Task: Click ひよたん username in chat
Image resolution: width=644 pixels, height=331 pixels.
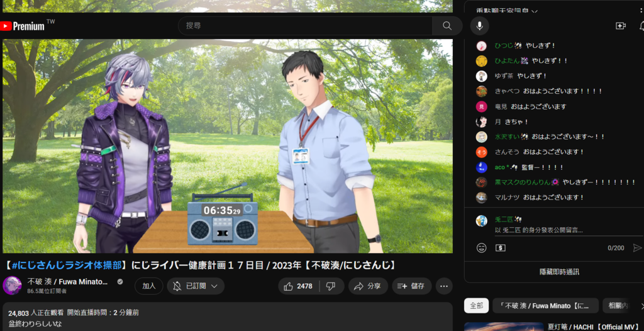Action: click(x=508, y=61)
